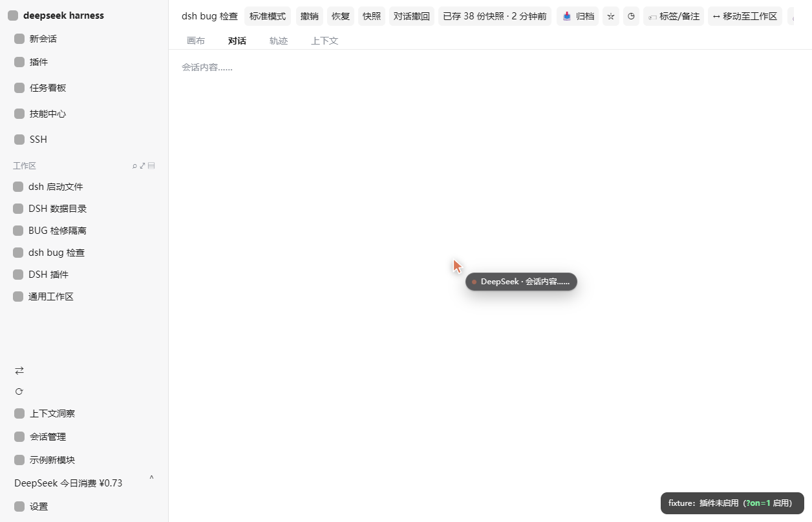Click the 会话管理 icon
Screen dimensions: 812x522
point(19,437)
